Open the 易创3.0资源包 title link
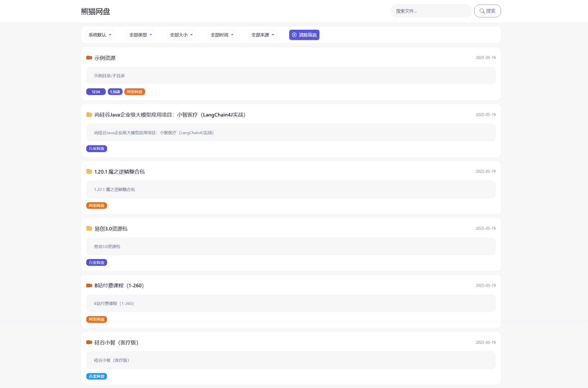Screen dimensions: 588x388 tap(111, 229)
